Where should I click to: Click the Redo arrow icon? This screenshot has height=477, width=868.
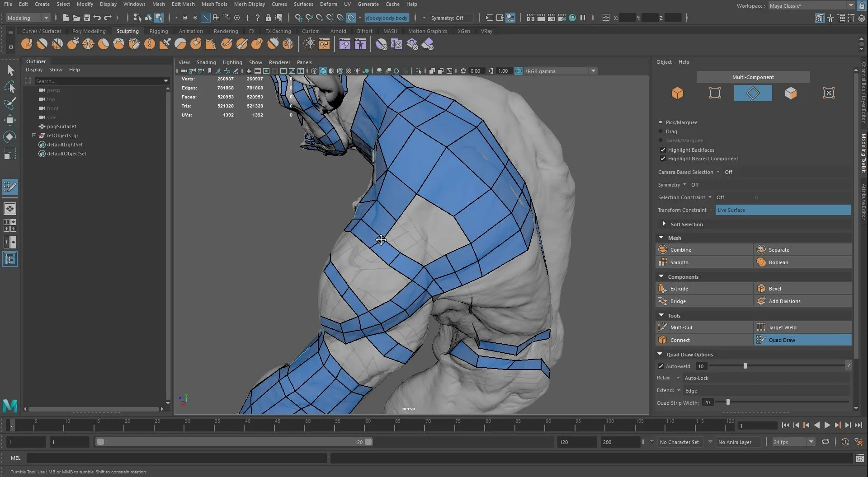[x=108, y=18]
